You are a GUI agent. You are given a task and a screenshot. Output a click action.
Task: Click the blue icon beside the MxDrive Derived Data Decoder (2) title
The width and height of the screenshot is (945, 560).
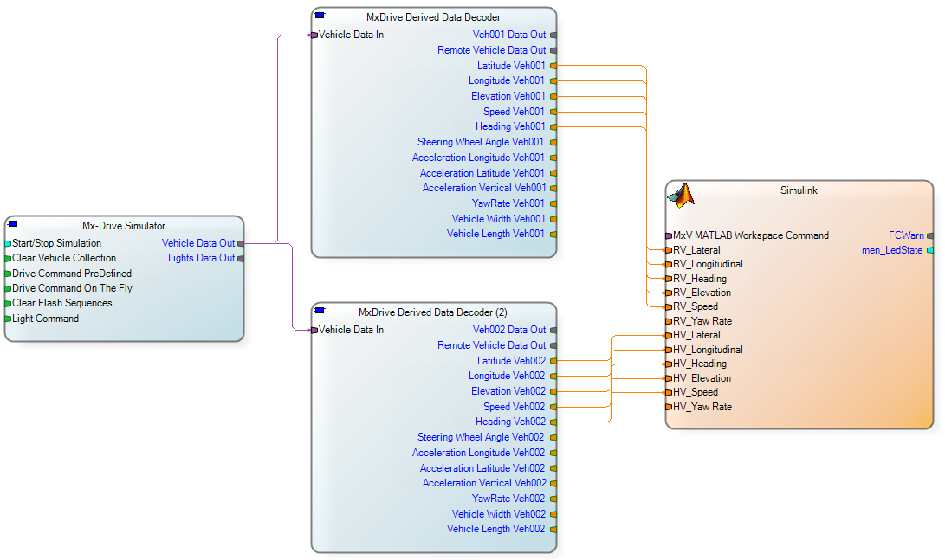click(x=320, y=311)
